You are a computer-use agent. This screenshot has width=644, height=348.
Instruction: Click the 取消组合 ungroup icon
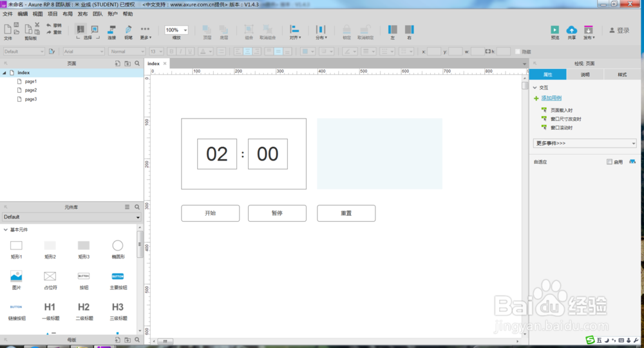[267, 29]
